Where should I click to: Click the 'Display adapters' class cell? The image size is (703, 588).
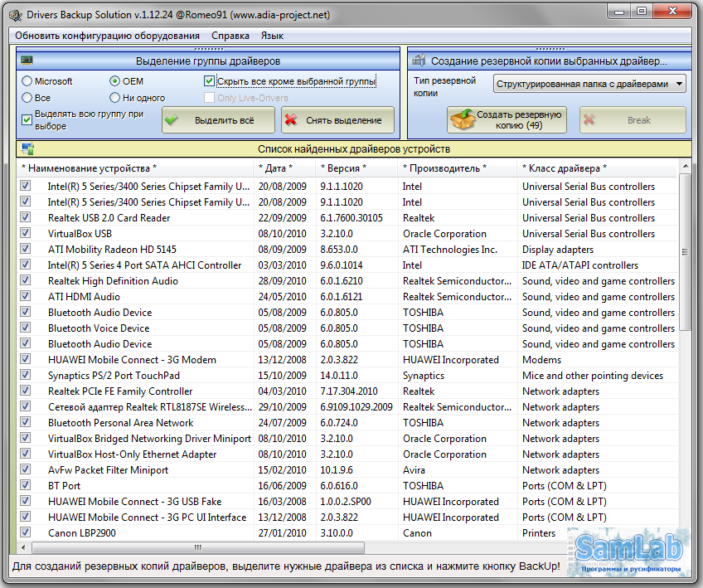pos(558,249)
